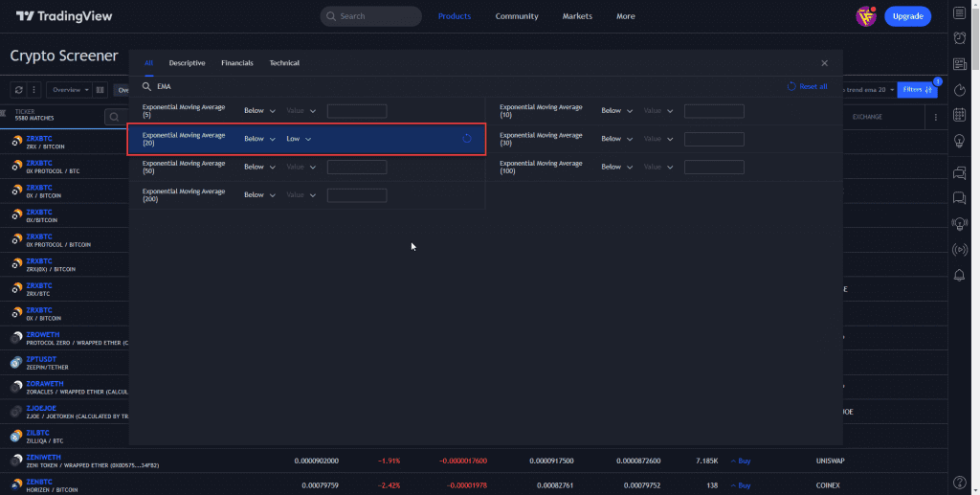
Task: Open the Below dropdown for EMA (100)
Action: [617, 167]
